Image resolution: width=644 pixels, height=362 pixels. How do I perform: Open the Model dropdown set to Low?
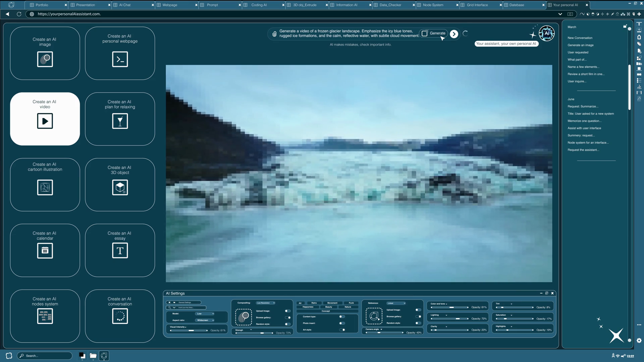(x=205, y=314)
